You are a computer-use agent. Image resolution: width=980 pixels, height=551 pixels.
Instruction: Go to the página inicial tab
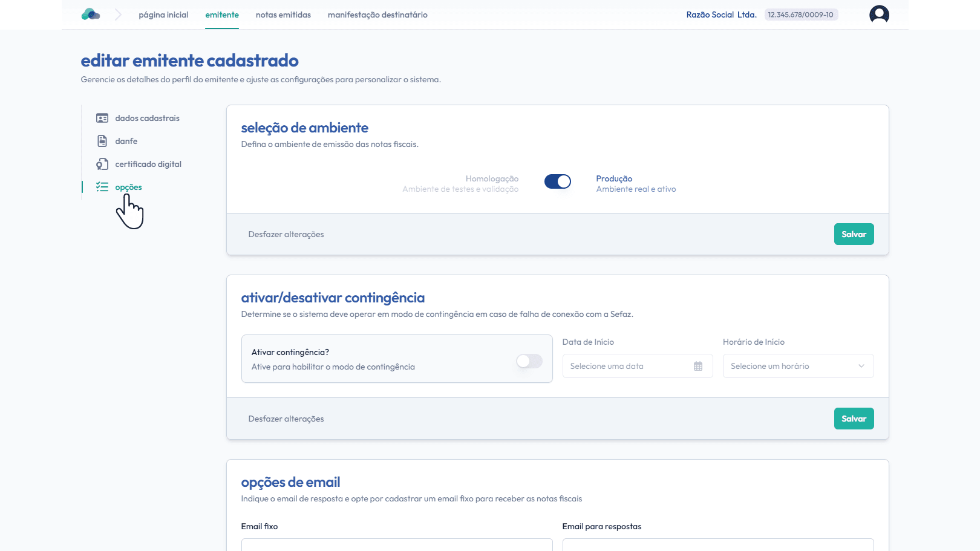click(163, 15)
